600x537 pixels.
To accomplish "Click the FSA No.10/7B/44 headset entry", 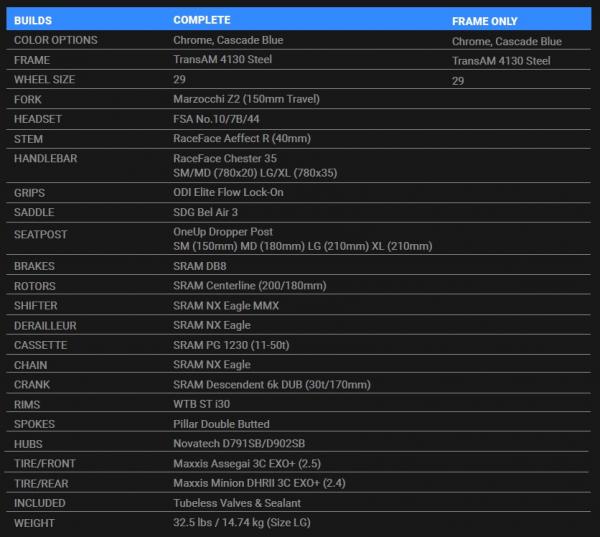I will [x=218, y=118].
